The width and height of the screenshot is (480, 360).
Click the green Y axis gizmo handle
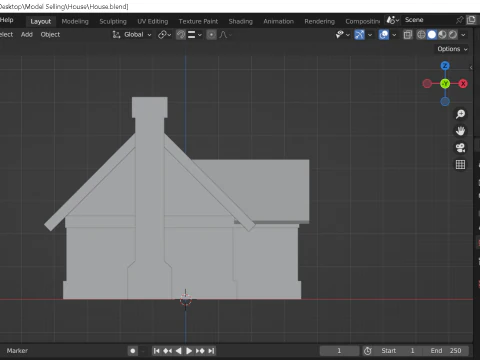[x=445, y=84]
